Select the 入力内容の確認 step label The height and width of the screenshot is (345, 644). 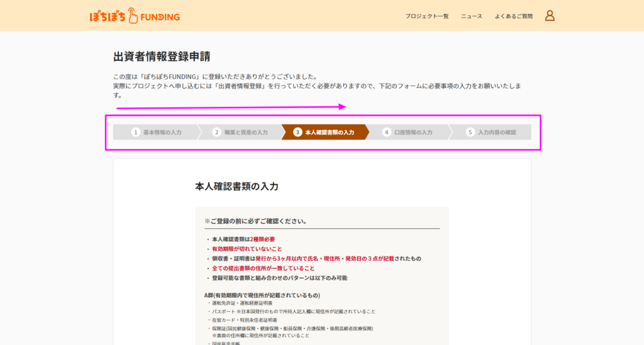point(497,133)
